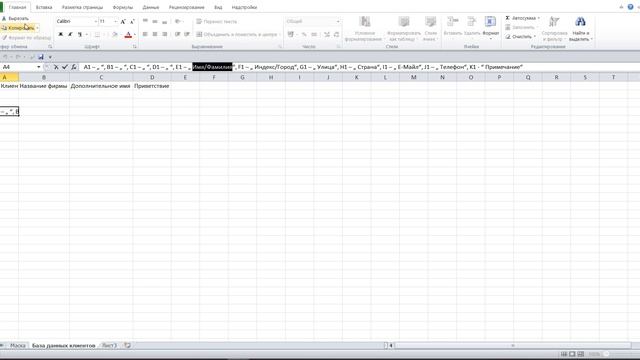This screenshot has width=640, height=360.
Task: Click the Save icon in quick access toolbar
Action: (41, 57)
